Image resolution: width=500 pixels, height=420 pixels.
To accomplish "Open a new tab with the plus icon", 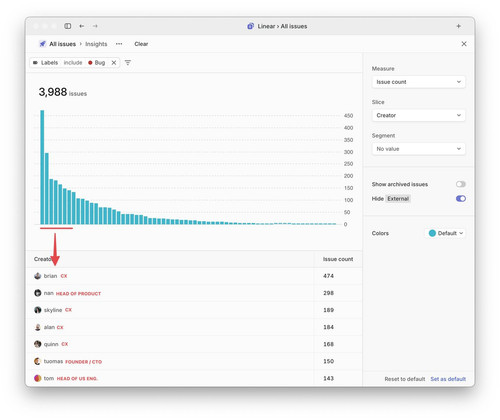I will [x=459, y=26].
